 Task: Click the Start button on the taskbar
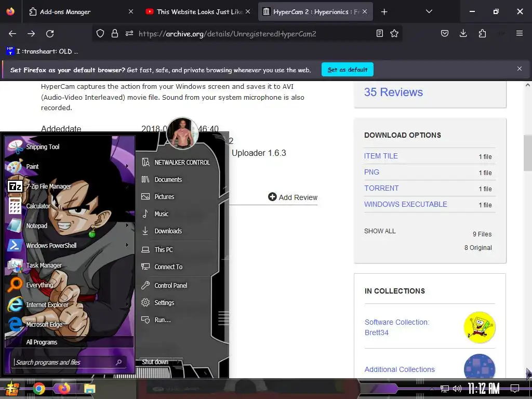coord(12,389)
